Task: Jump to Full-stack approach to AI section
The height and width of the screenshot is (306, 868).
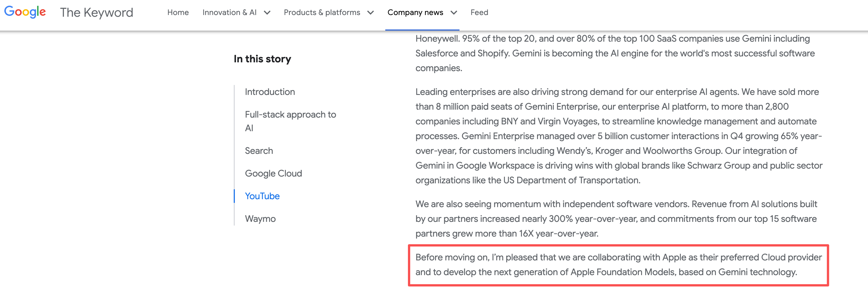Action: pos(290,121)
